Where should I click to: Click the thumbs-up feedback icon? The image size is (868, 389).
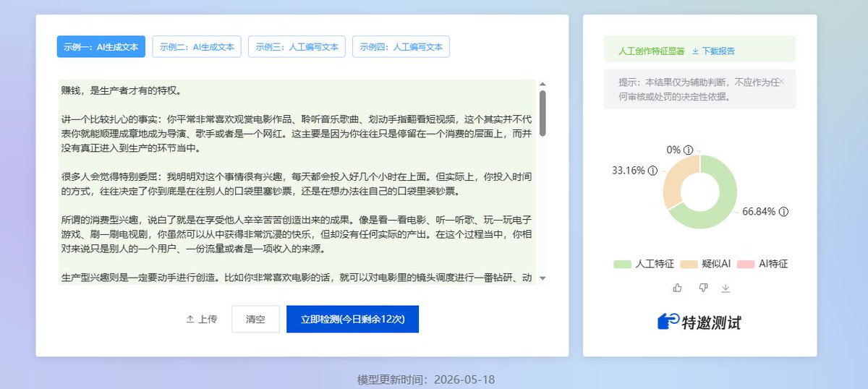(678, 288)
